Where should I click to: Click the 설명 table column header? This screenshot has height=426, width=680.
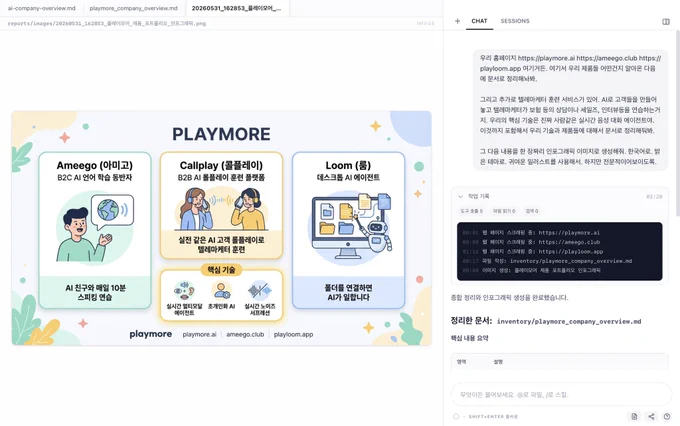tap(498, 362)
